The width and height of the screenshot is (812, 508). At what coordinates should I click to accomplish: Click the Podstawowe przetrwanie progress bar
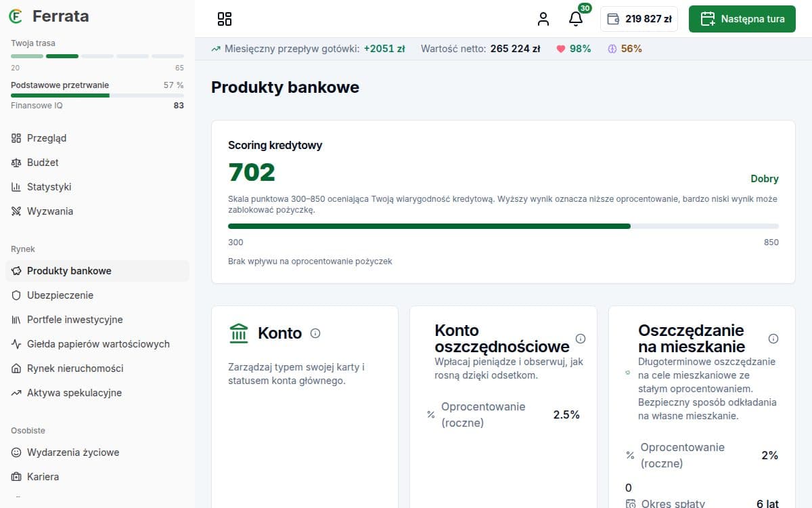(97, 96)
